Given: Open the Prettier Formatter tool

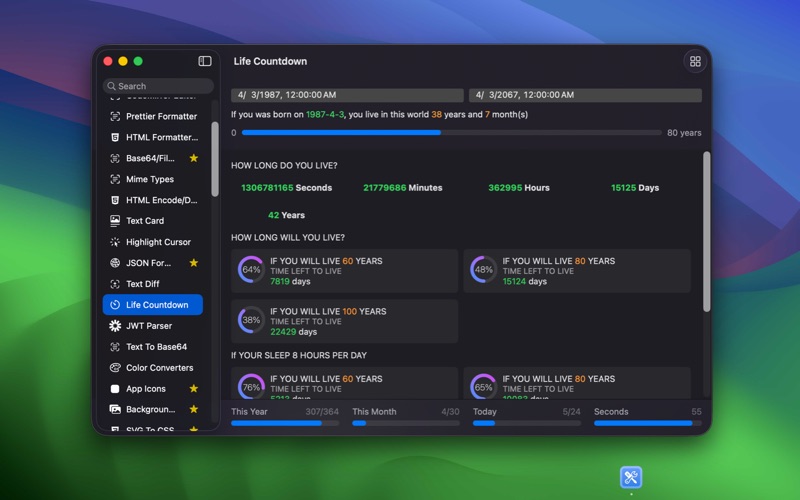Looking at the screenshot, I should click(160, 117).
